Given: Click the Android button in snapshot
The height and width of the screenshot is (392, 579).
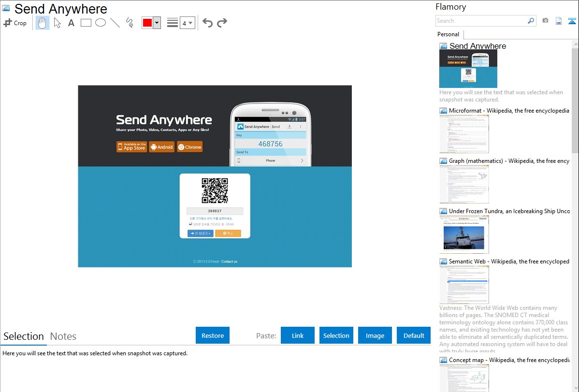Looking at the screenshot, I should click(x=162, y=146).
